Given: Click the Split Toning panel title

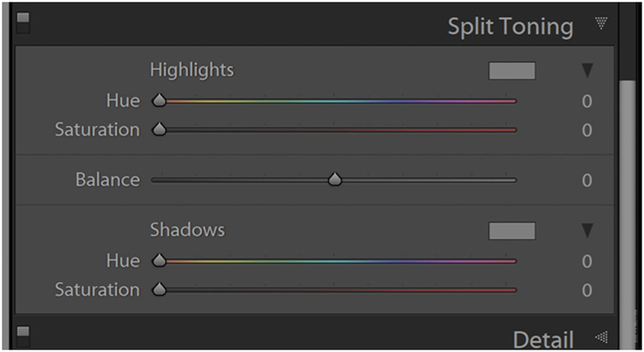Looking at the screenshot, I should click(x=510, y=26).
